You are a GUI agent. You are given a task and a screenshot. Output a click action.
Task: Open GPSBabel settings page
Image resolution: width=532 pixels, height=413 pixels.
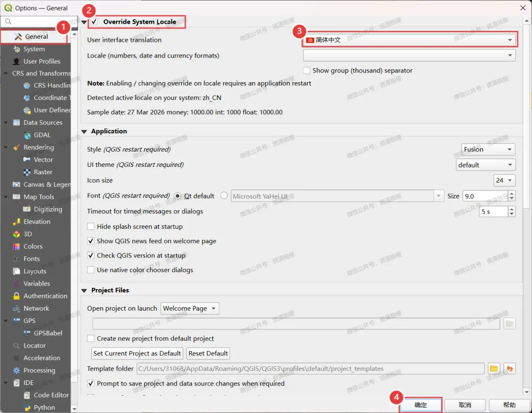tap(48, 333)
